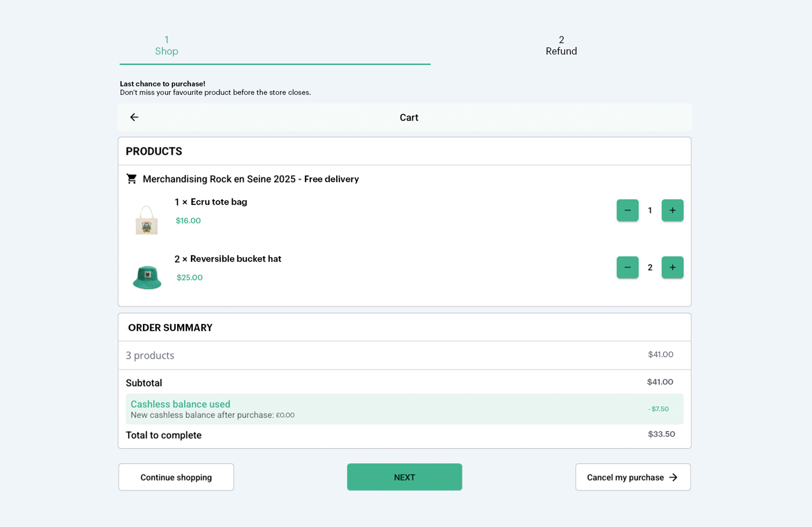Increase Ecru tote bag quantity
Viewport: 812px width, 527px height.
click(672, 210)
